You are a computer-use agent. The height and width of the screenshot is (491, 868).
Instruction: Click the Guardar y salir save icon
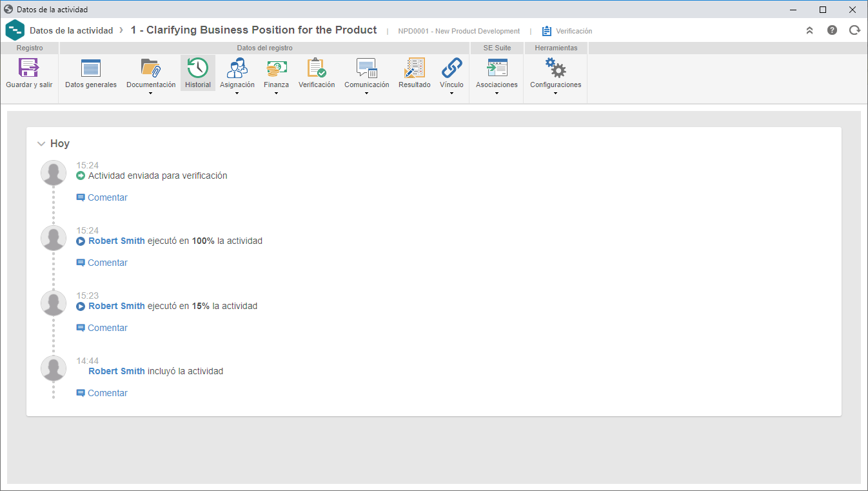coord(29,68)
